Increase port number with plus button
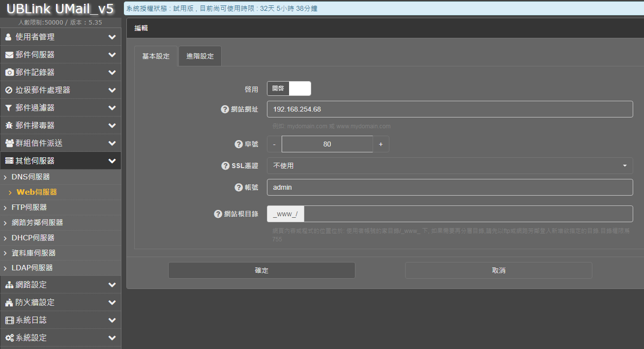The height and width of the screenshot is (349, 644). [x=381, y=145]
